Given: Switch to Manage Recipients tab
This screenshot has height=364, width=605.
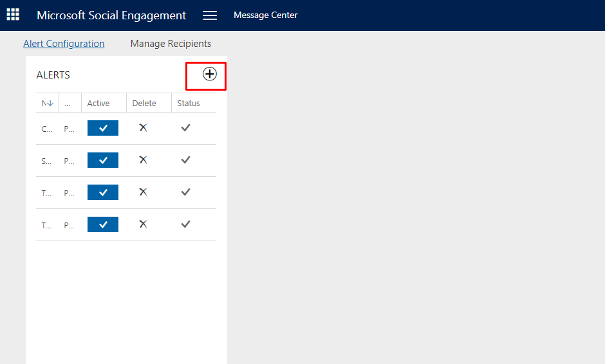Looking at the screenshot, I should point(171,44).
